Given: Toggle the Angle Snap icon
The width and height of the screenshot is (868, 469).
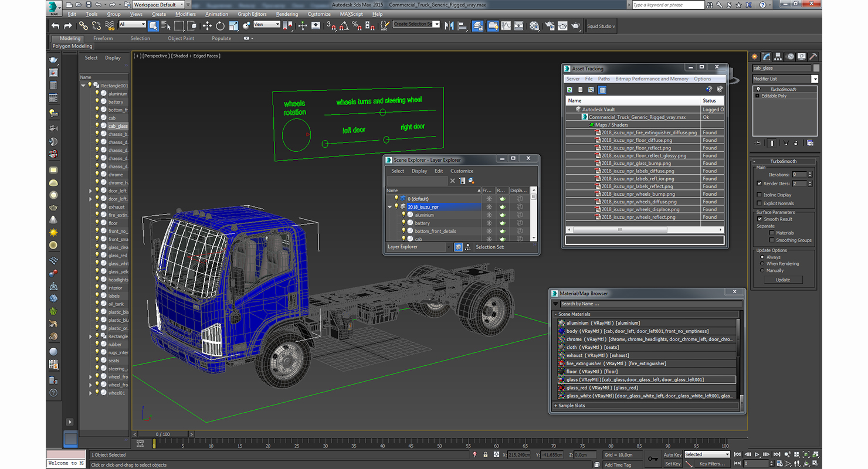Looking at the screenshot, I should click(344, 26).
